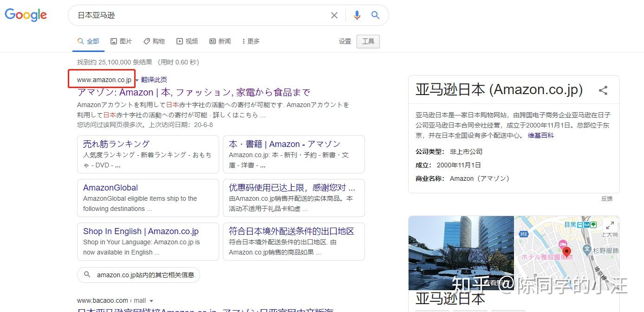Click the fullscreen expand icon on the map

tap(610, 225)
